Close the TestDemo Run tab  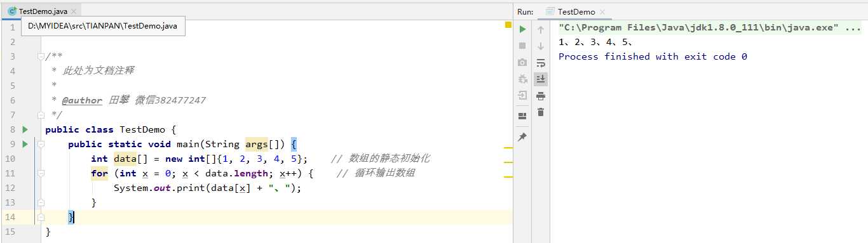pos(602,11)
